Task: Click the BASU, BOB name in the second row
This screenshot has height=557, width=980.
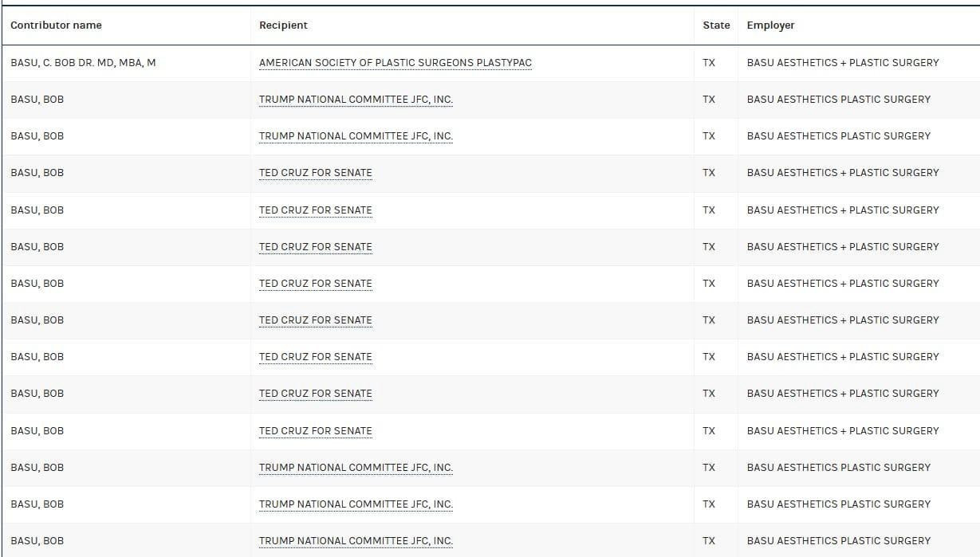Action: coord(30,99)
